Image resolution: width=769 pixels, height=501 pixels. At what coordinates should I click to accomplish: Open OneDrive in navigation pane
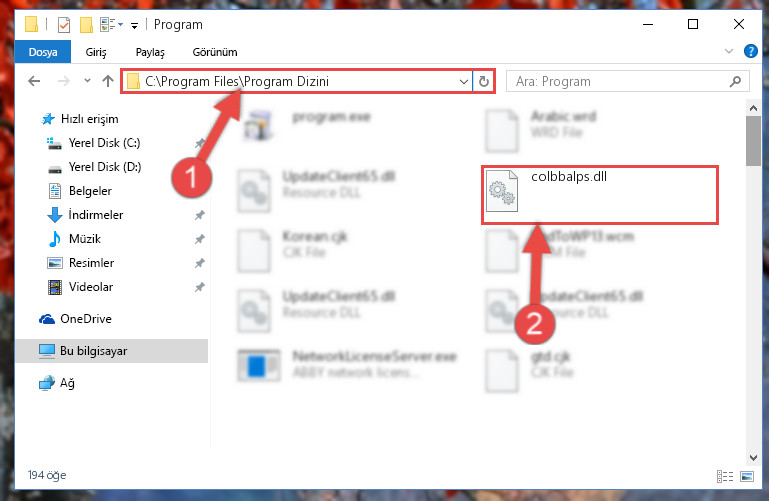[85, 319]
